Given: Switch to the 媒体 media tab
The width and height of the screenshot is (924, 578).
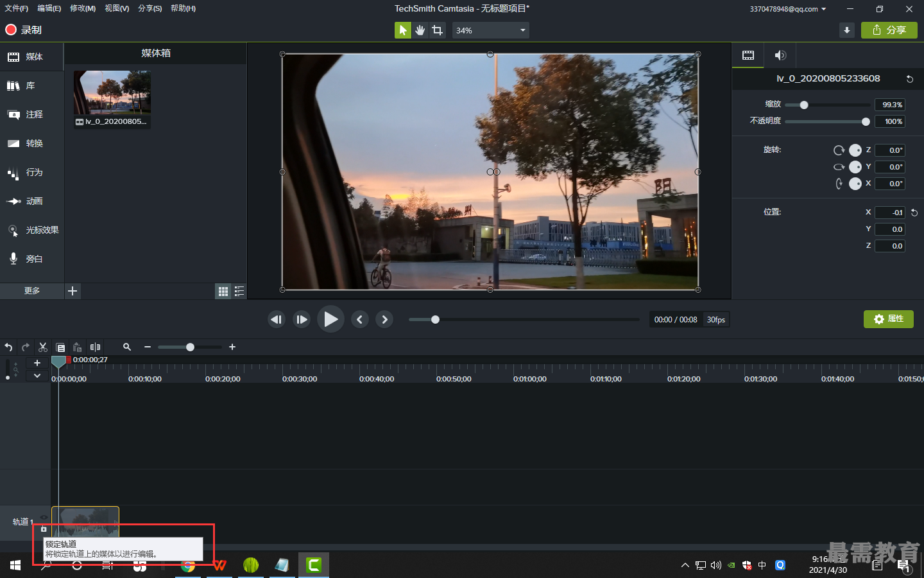Looking at the screenshot, I should tap(31, 57).
